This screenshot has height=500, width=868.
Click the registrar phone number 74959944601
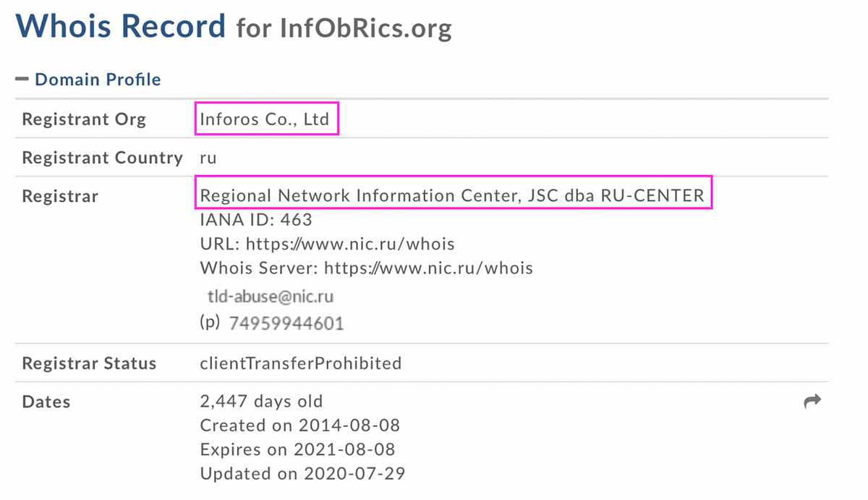(286, 323)
